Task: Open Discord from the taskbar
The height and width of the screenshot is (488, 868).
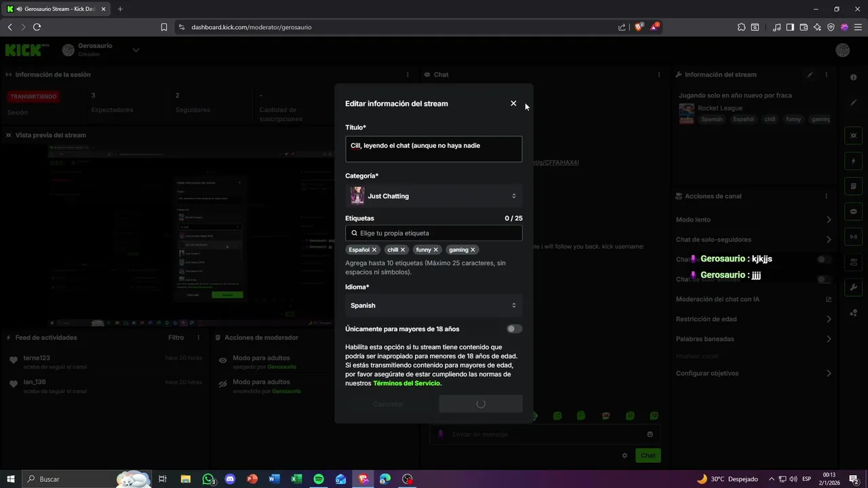Action: point(230,479)
